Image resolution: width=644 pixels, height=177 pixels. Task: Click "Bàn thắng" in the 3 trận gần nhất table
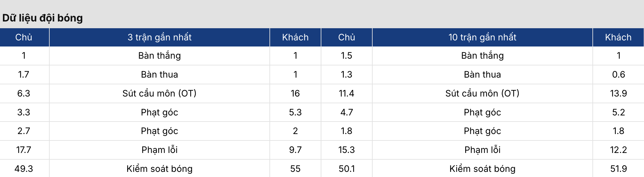coord(160,56)
